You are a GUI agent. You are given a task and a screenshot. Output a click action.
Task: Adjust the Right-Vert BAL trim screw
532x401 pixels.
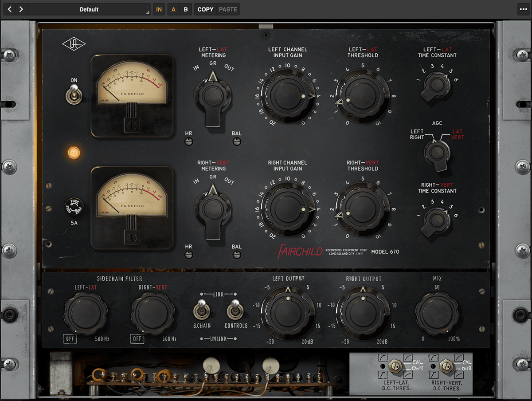(237, 255)
